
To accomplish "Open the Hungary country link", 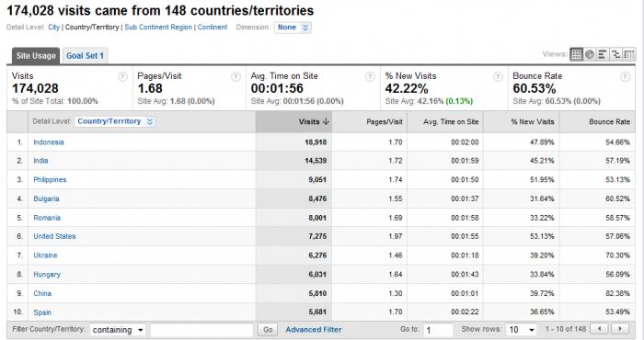I will [x=47, y=275].
